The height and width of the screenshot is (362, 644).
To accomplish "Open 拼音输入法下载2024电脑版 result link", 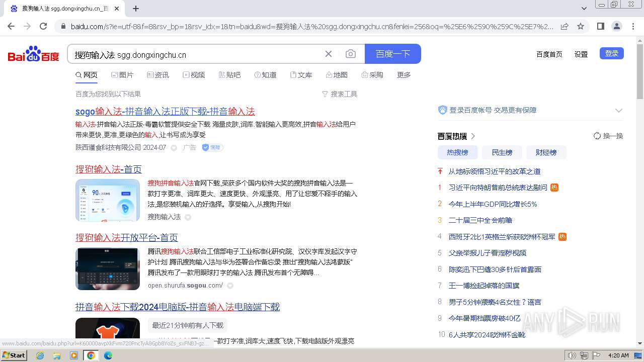I will coord(178,307).
